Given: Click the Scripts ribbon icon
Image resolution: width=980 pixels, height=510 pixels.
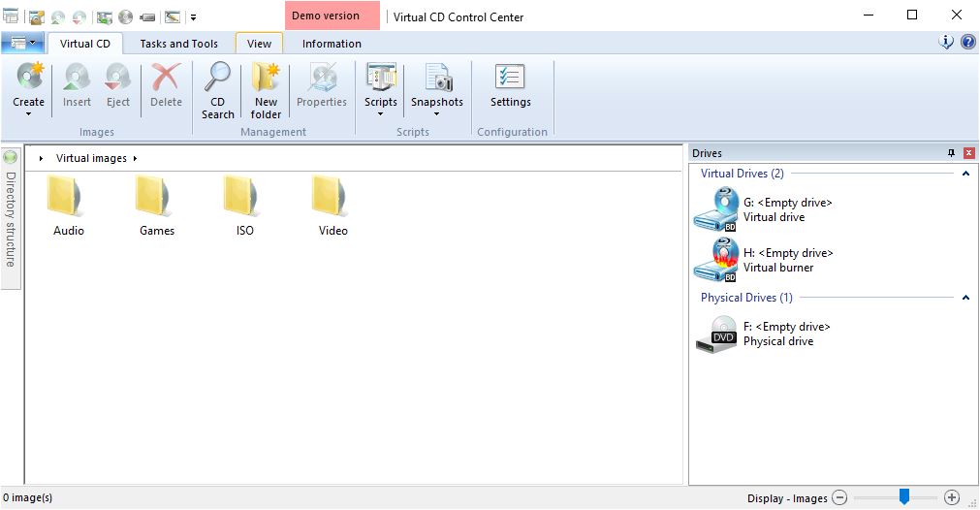Looking at the screenshot, I should 381,77.
